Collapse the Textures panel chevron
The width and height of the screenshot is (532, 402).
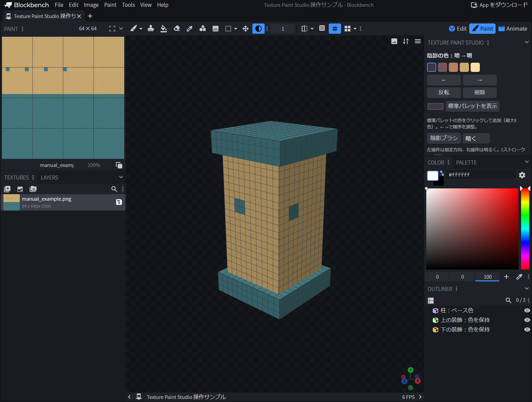121,177
